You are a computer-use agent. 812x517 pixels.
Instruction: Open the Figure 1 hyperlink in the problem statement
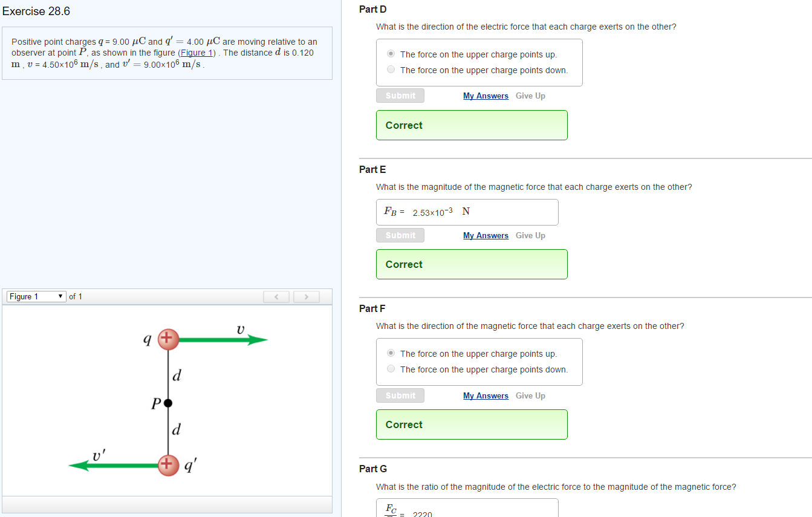pyautogui.click(x=197, y=53)
